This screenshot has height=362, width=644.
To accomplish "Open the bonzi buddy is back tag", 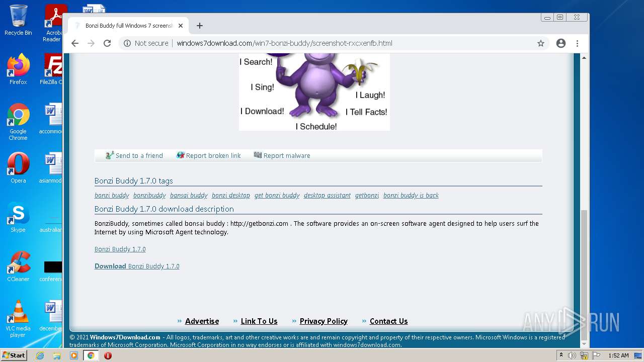I will [411, 195].
